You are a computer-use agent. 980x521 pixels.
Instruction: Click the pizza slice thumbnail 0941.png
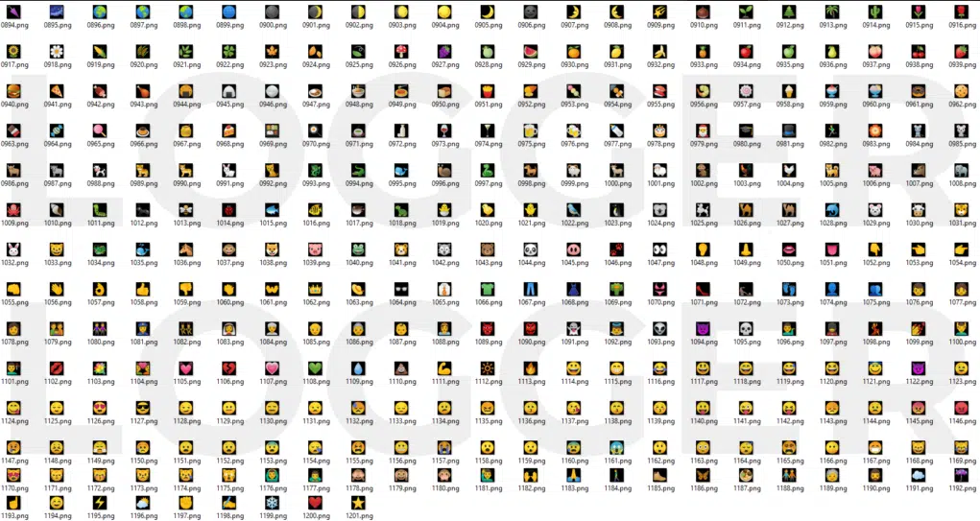[57, 90]
